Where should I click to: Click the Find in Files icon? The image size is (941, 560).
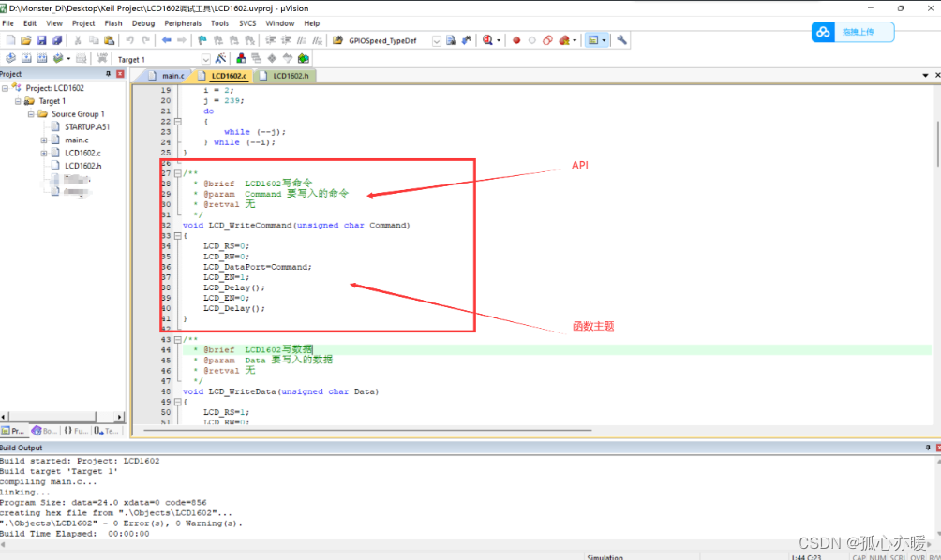(x=337, y=40)
